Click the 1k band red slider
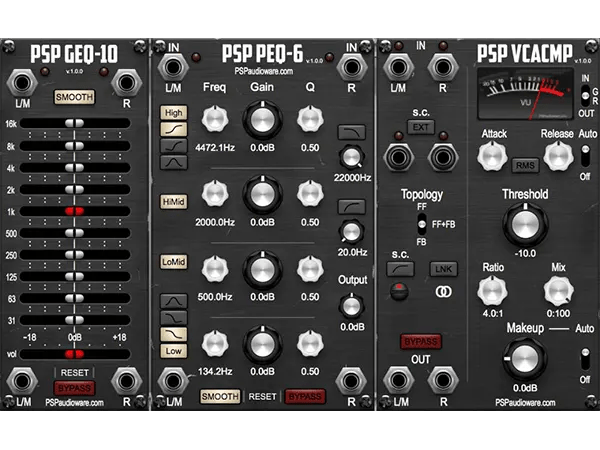The width and height of the screenshot is (600, 450). tap(74, 211)
